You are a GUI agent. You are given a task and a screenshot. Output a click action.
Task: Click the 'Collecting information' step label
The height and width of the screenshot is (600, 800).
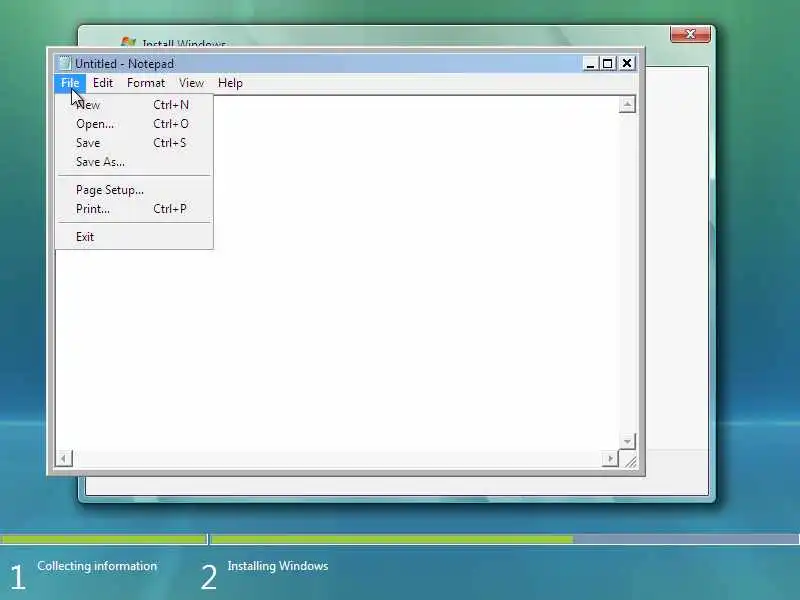[97, 566]
